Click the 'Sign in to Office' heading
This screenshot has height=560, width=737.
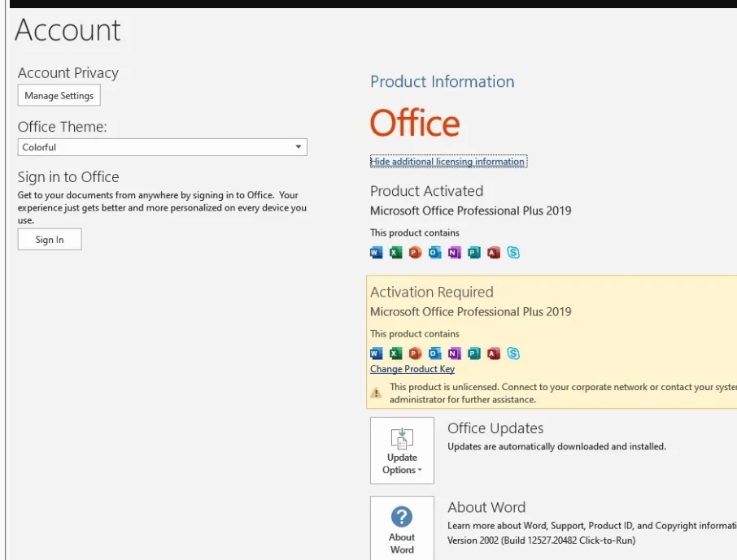[x=68, y=176]
